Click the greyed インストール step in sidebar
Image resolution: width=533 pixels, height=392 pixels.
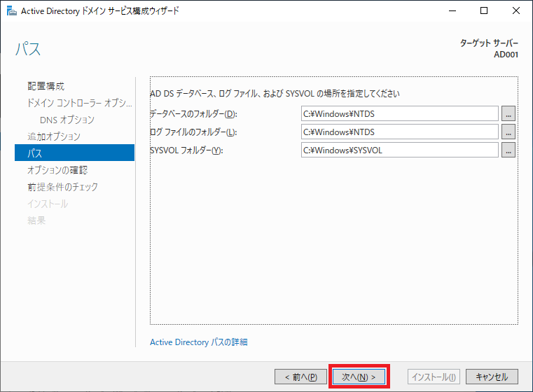click(x=48, y=204)
